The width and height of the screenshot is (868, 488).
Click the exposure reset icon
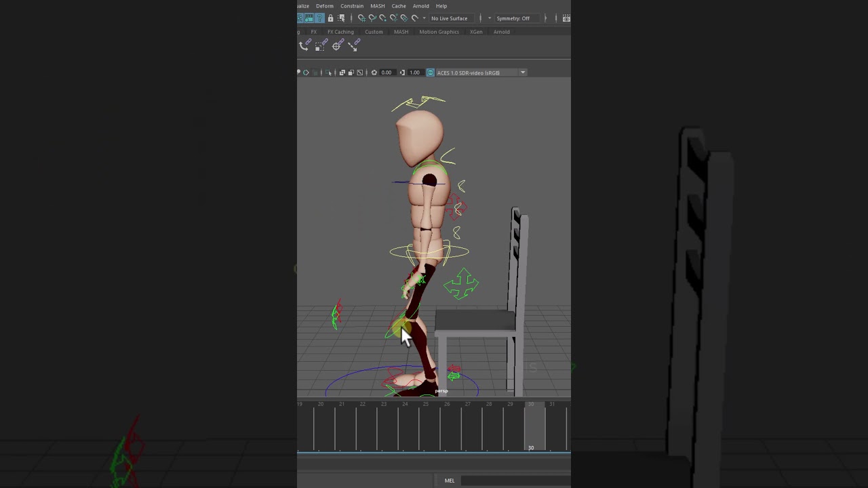click(x=374, y=73)
